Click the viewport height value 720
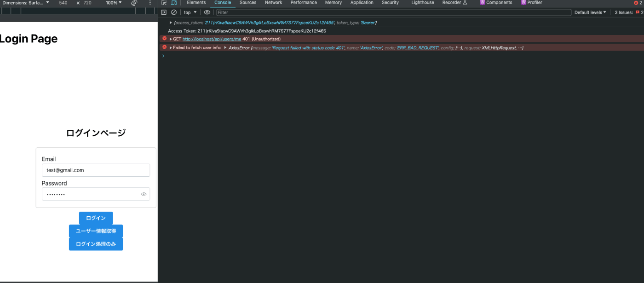Screen dimensions: 644x283 tap(87, 3)
